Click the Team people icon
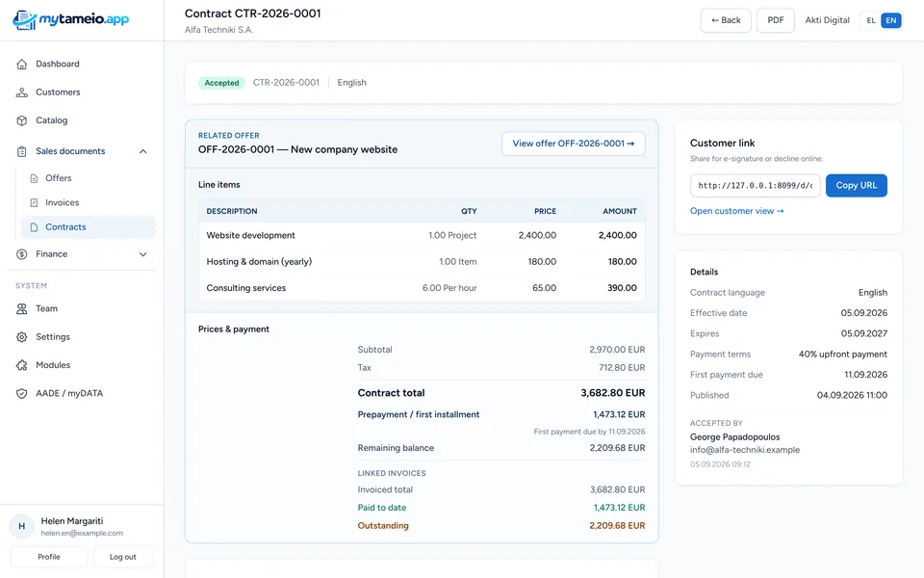The height and width of the screenshot is (578, 924). click(22, 308)
